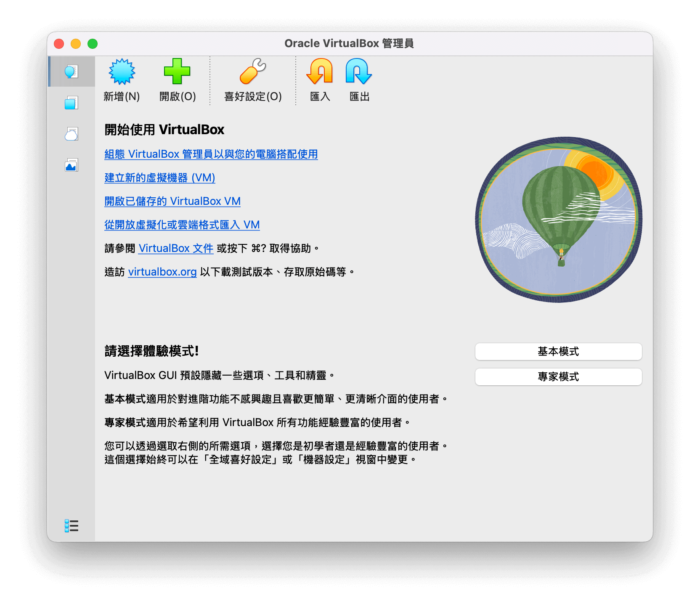Select the Welcome balloon icon in sidebar
This screenshot has width=700, height=604.
click(72, 72)
